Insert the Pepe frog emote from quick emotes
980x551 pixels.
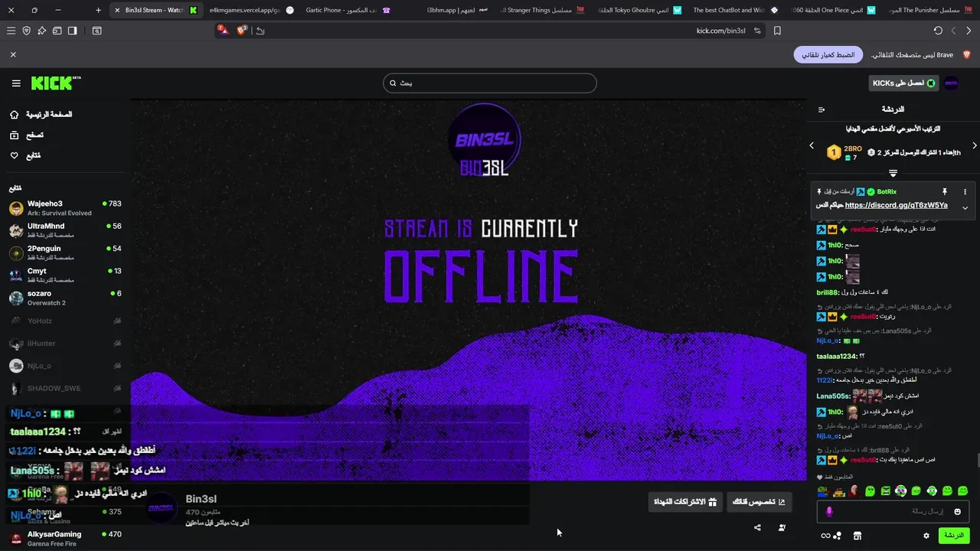coord(822,491)
